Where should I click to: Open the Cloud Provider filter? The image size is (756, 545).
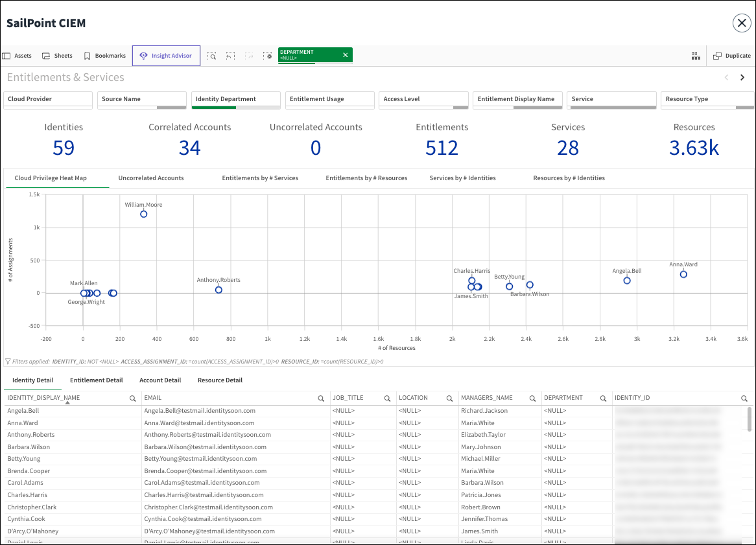48,100
